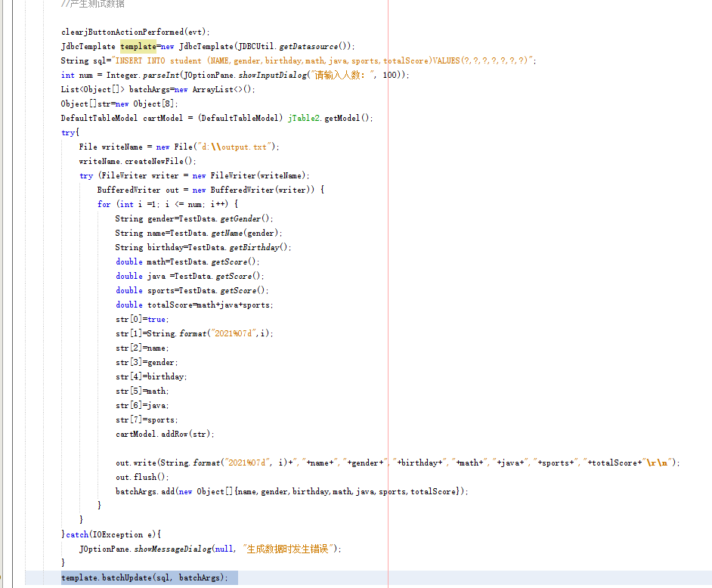Click the 'str[0]=true' line
This screenshot has height=588, width=712.
tap(142, 319)
